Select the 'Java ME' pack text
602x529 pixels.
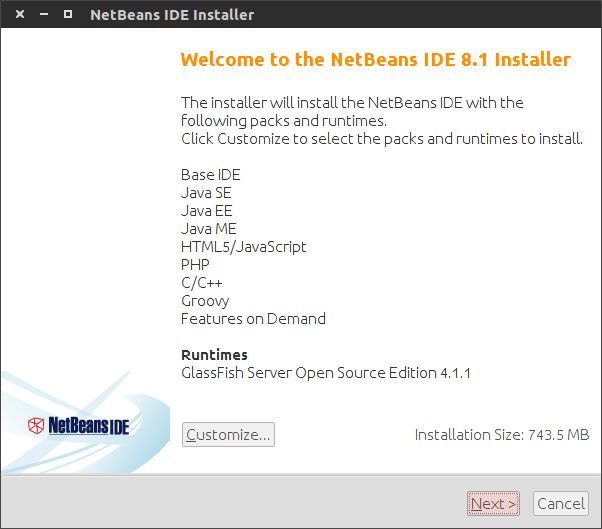(208, 229)
